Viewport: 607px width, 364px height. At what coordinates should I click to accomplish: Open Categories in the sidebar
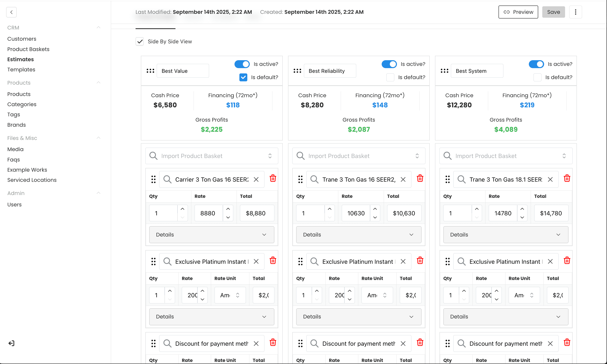[22, 104]
